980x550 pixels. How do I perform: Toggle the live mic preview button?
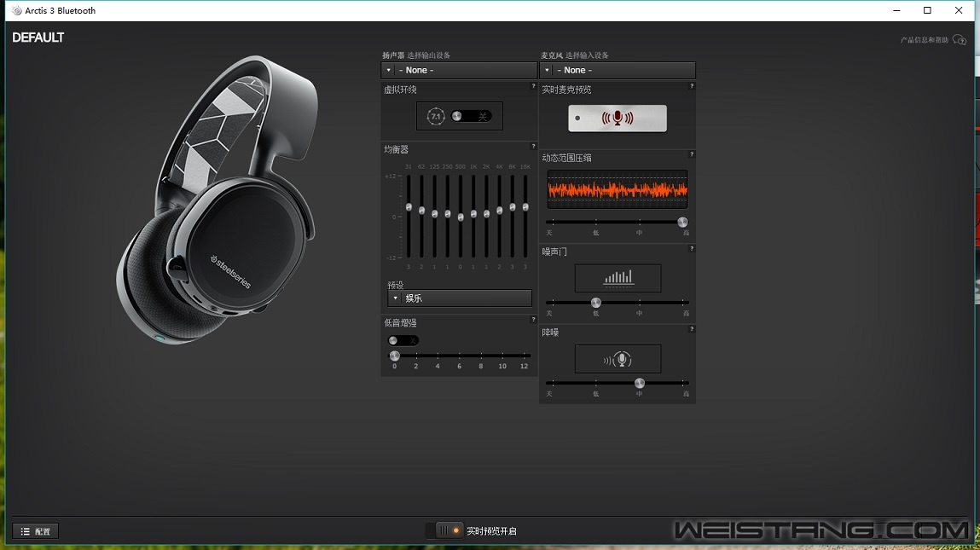(x=618, y=119)
